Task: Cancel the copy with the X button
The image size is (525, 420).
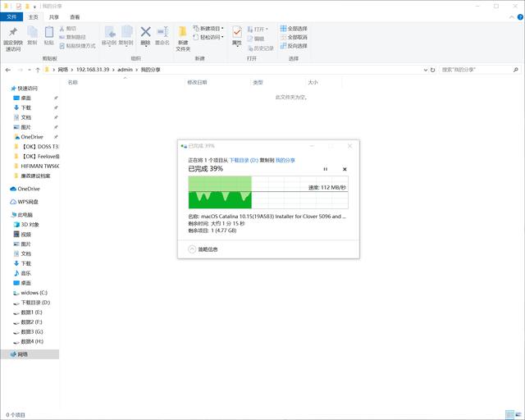Action: [345, 169]
